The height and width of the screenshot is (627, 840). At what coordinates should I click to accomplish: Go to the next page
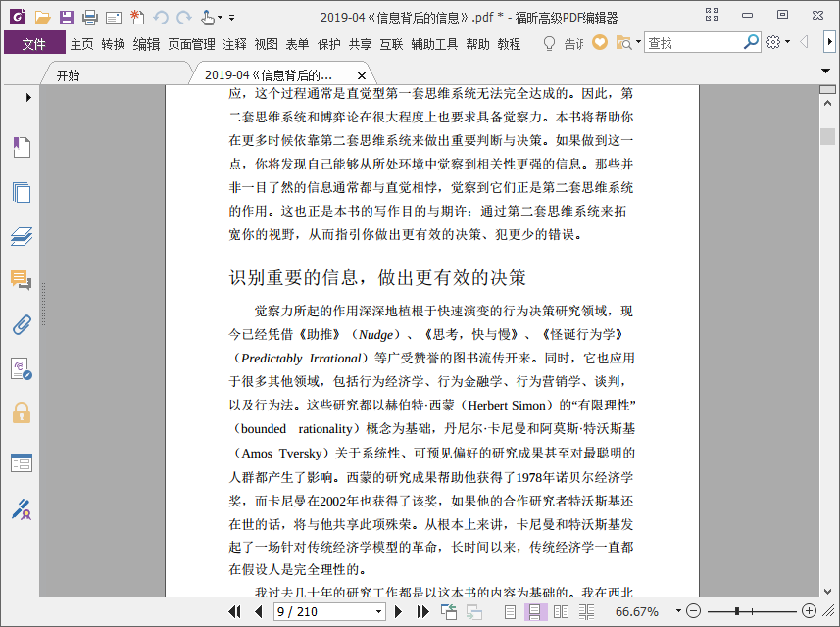pyautogui.click(x=398, y=611)
